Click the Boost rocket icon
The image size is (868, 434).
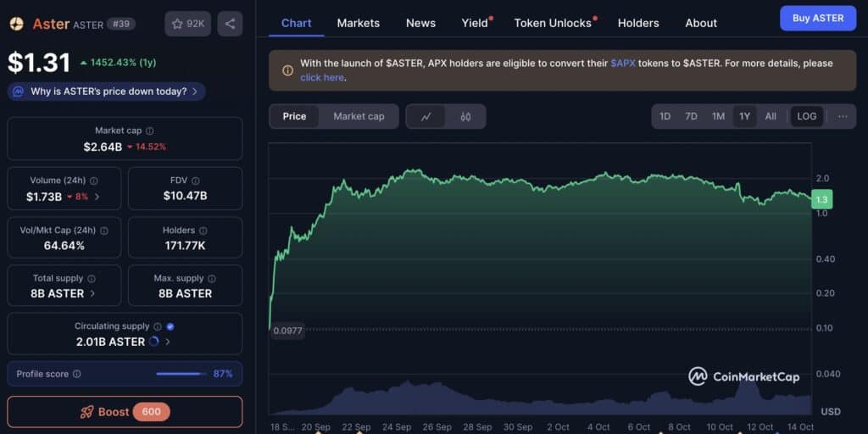coord(87,412)
